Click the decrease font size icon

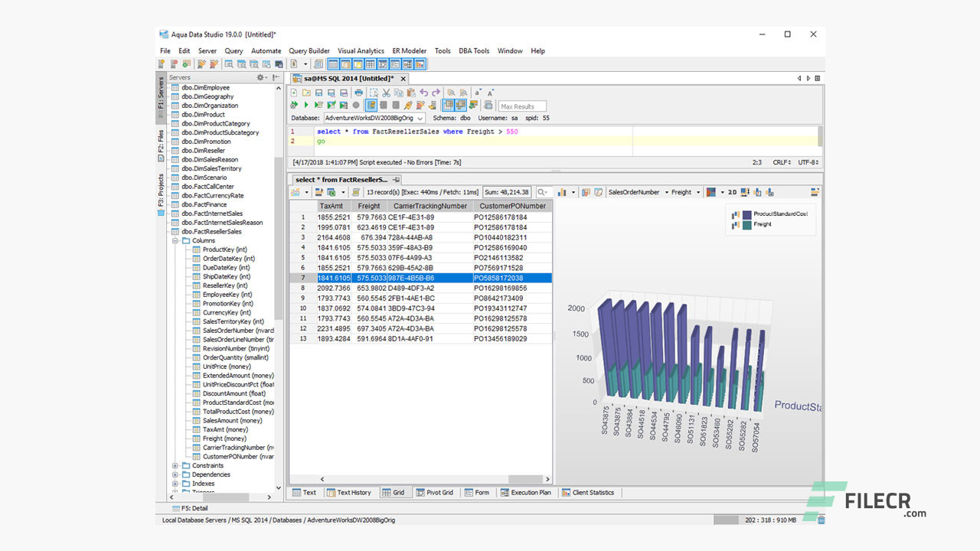(x=478, y=93)
